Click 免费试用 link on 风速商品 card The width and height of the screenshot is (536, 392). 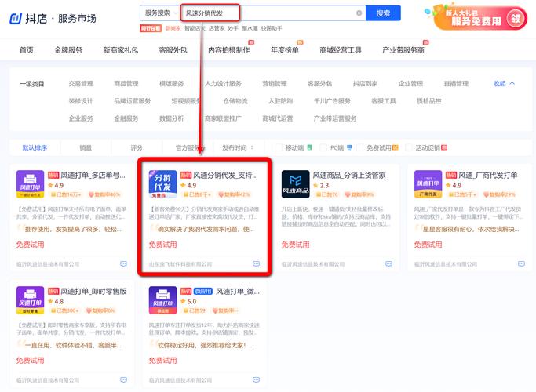point(297,245)
